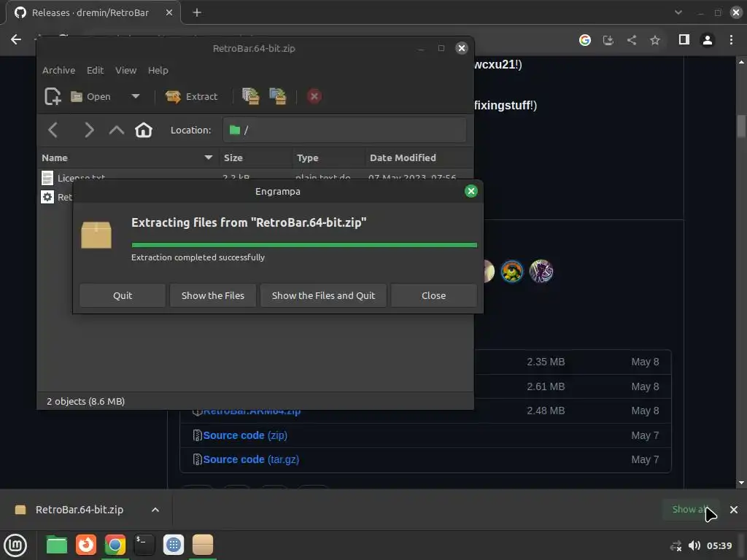Click the Releases dremin/RetroBar browser tab
The image size is (747, 560).
tap(90, 13)
